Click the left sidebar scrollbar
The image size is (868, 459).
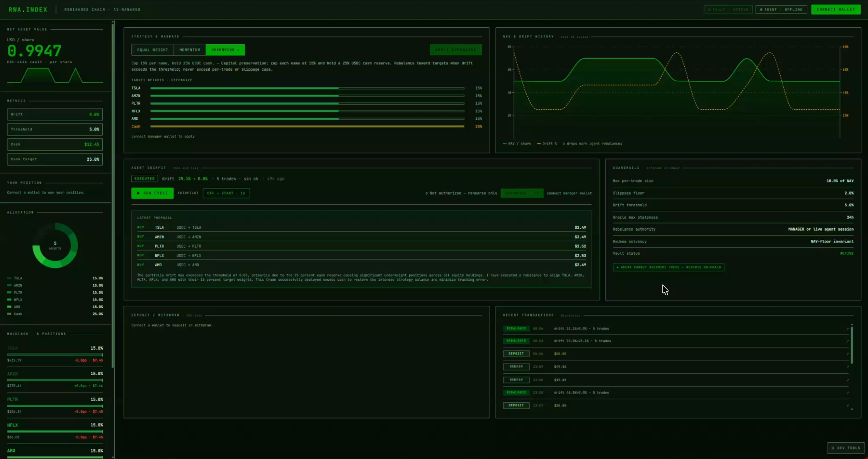click(x=113, y=195)
